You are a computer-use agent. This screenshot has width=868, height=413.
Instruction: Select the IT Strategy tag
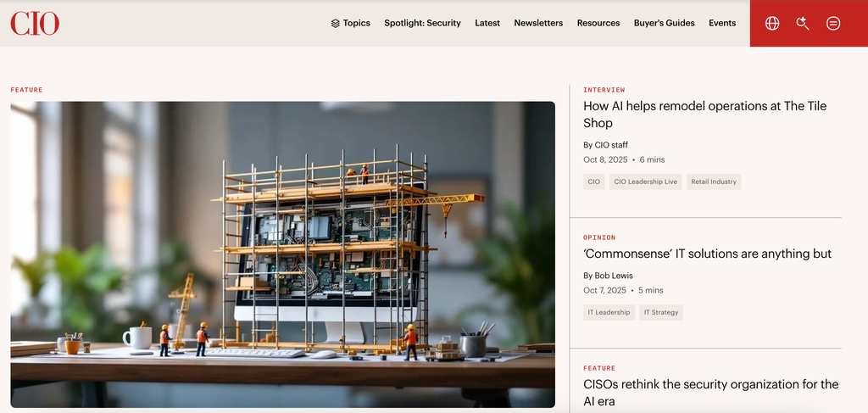(x=661, y=312)
